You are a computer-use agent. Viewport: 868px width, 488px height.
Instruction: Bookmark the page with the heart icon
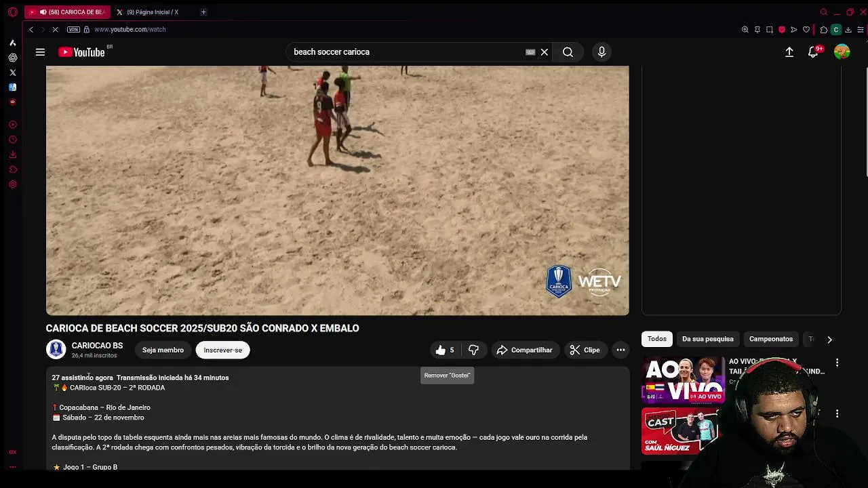[x=806, y=29]
